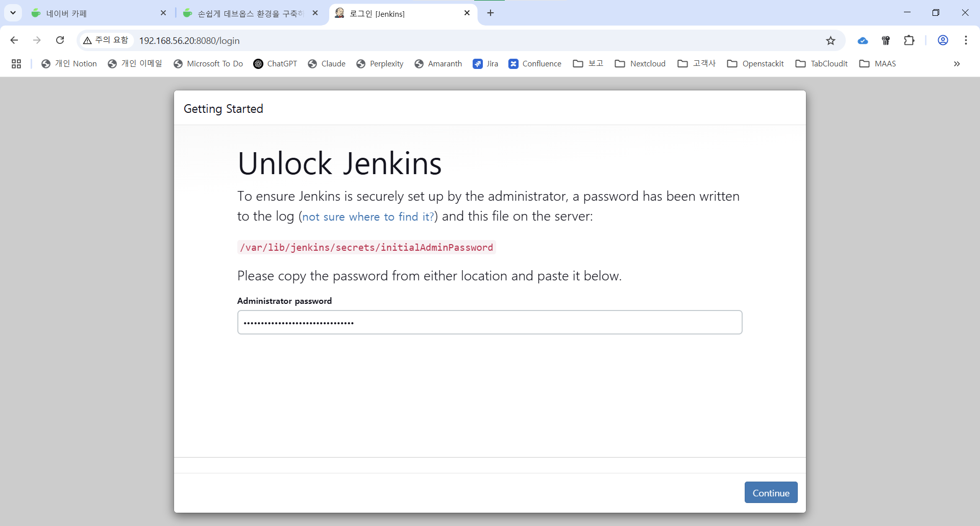
Task: Open the Chrome three-dot menu
Action: pos(966,40)
